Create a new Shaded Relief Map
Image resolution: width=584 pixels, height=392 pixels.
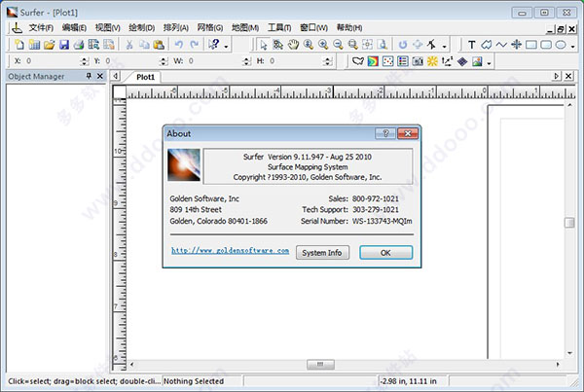pyautogui.click(x=432, y=61)
